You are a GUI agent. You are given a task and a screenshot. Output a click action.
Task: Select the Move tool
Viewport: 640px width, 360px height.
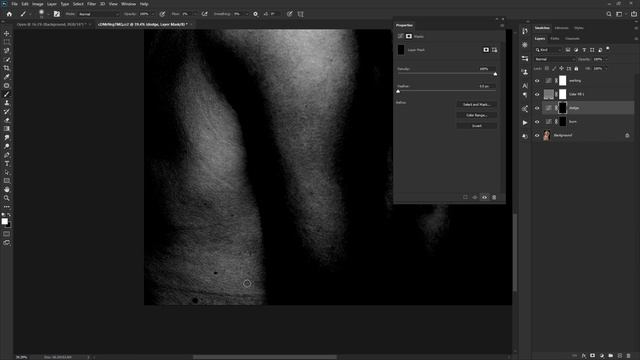pos(7,33)
